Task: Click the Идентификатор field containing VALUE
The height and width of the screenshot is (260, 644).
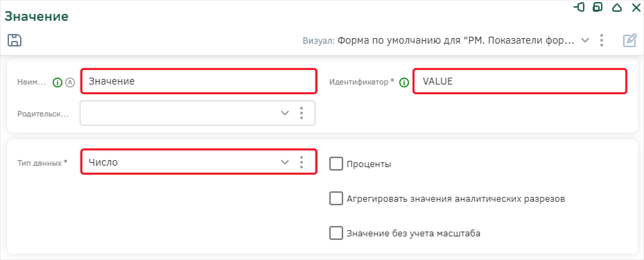Action: coord(519,81)
